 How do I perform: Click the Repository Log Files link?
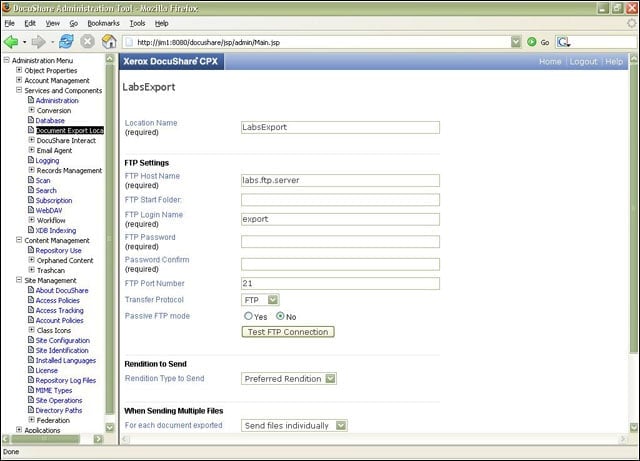coord(66,380)
